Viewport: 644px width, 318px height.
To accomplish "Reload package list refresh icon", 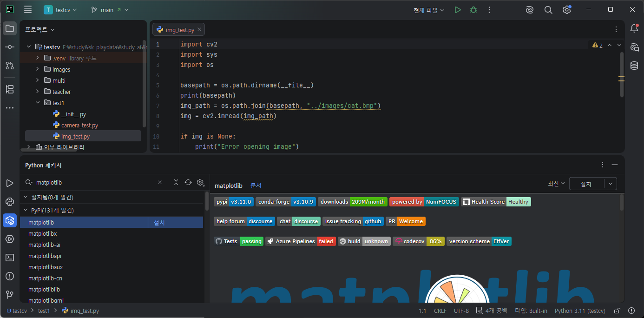I will 188,182.
